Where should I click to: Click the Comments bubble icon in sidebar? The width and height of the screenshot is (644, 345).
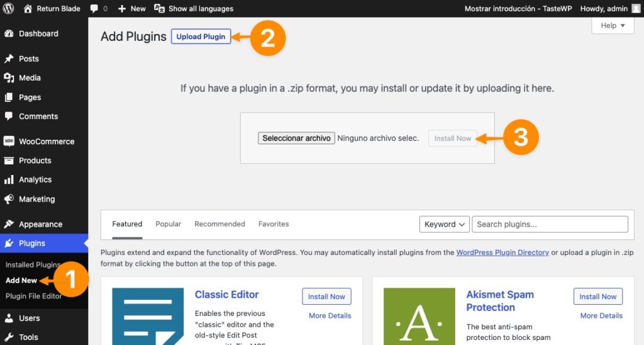9,116
